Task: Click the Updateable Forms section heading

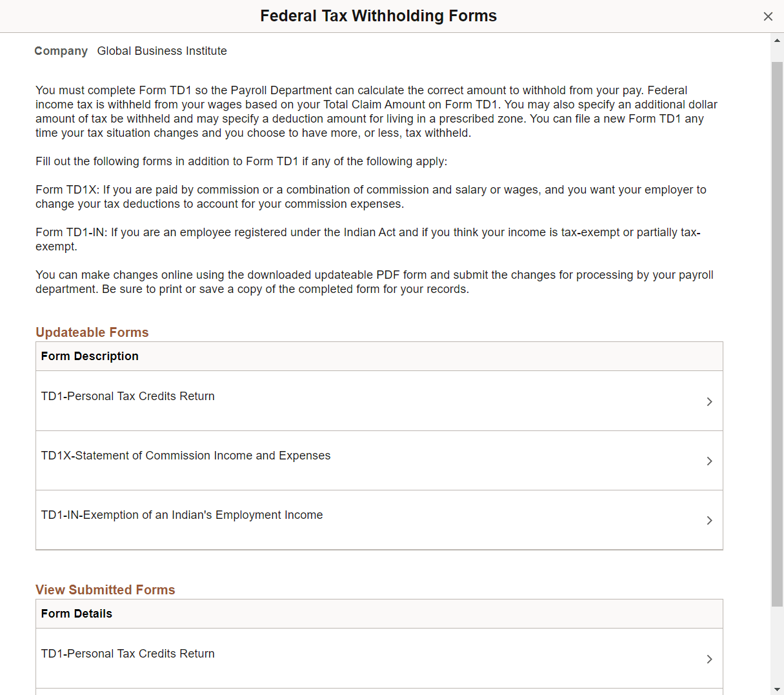Action: (92, 332)
